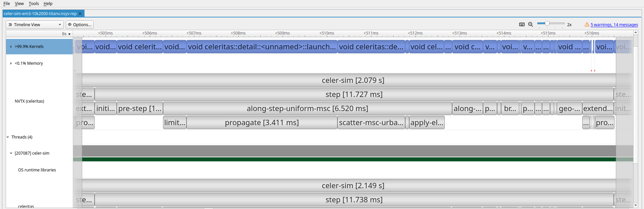This screenshot has width=644, height=209.
Task: Select the propagate [3.411 ms] NVTX range
Action: pos(262,122)
